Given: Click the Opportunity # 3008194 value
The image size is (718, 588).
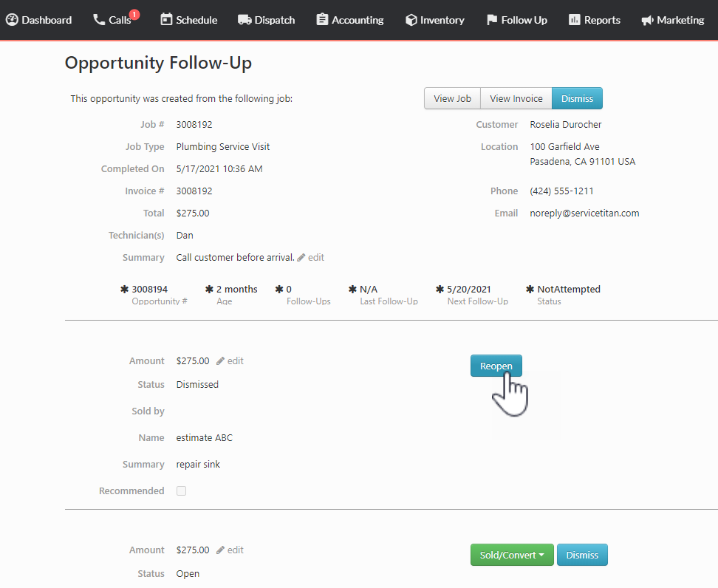Looking at the screenshot, I should (x=150, y=290).
